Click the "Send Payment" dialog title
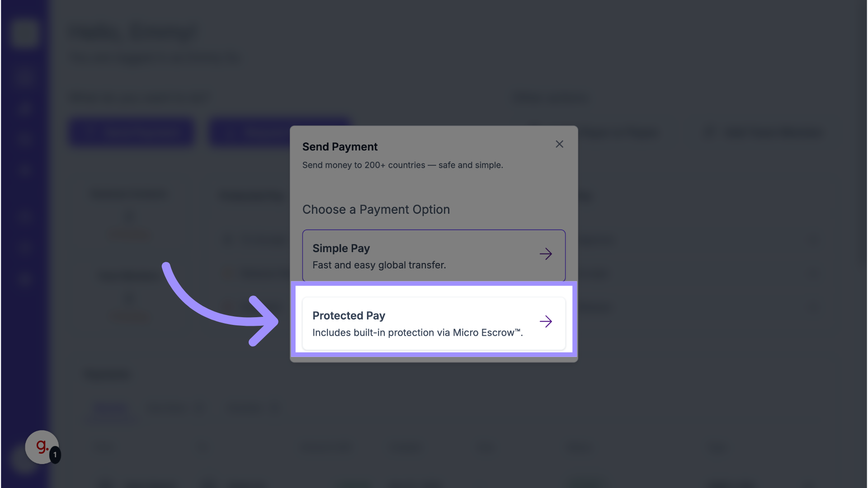Viewport: 868px width, 488px height. coord(340,147)
